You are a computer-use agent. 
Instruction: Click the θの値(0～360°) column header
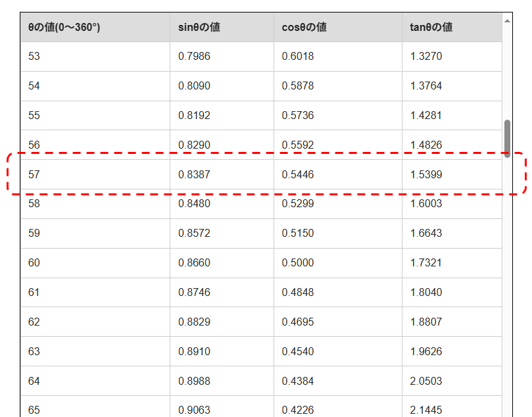(64, 28)
